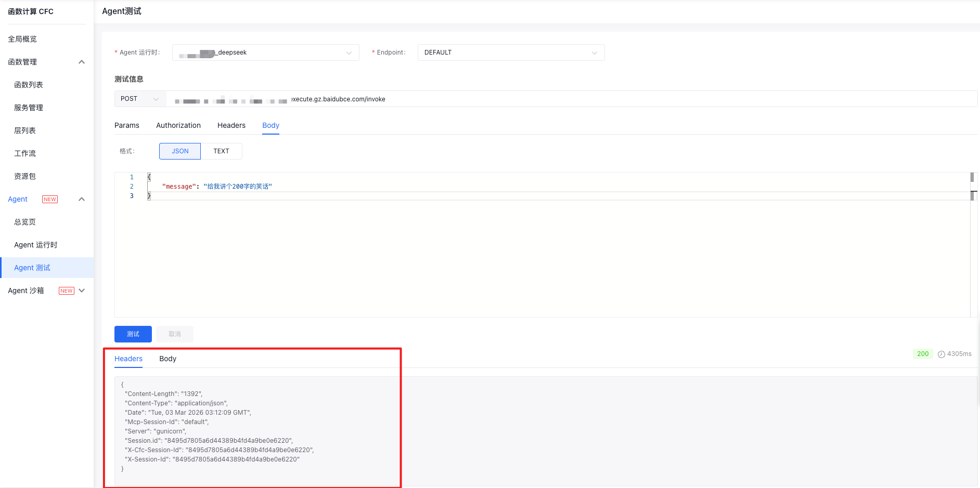
Task: Click the blue 测试 button
Action: tap(133, 334)
